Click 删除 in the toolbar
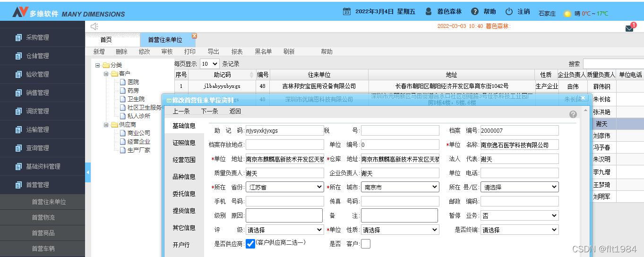The height and width of the screenshot is (257, 644). click(x=121, y=51)
